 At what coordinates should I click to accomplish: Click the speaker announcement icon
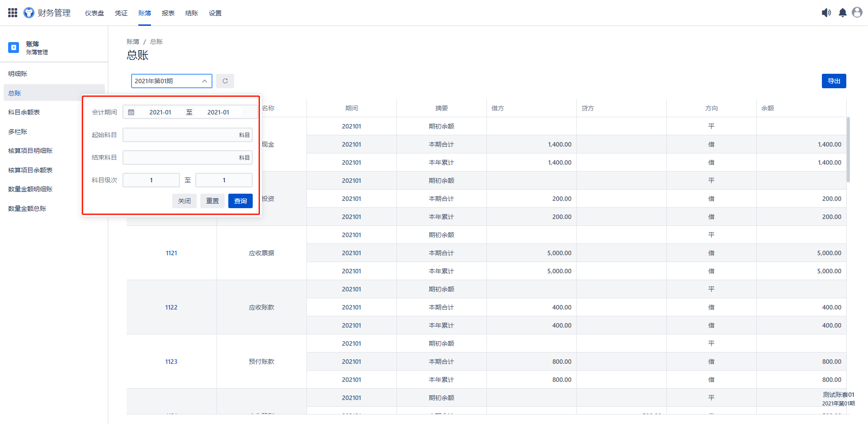tap(826, 13)
